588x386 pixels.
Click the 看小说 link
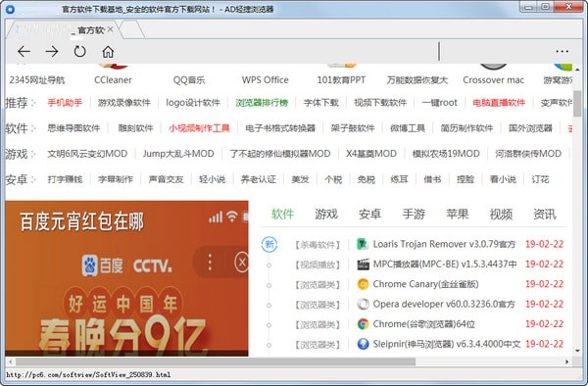point(503,179)
